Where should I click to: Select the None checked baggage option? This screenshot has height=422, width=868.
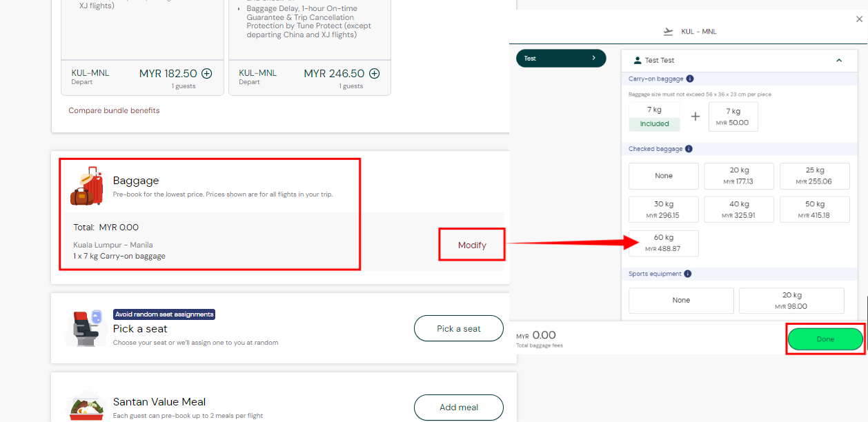click(663, 176)
